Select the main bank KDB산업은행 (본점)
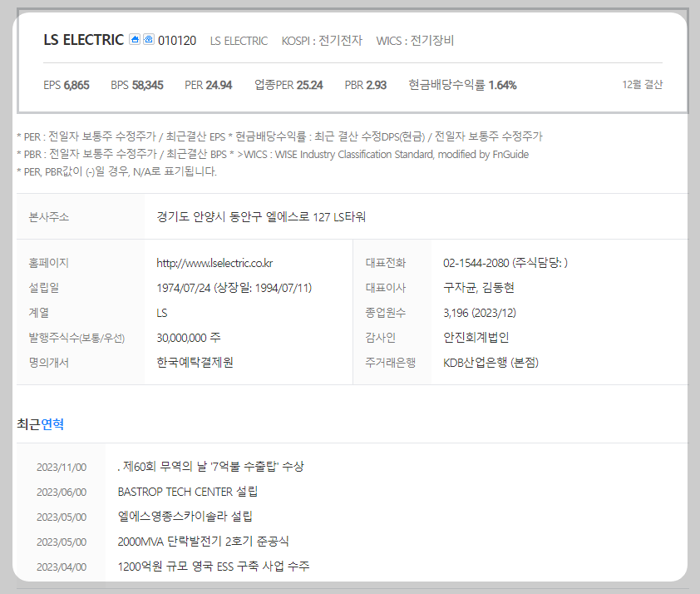 coord(490,362)
